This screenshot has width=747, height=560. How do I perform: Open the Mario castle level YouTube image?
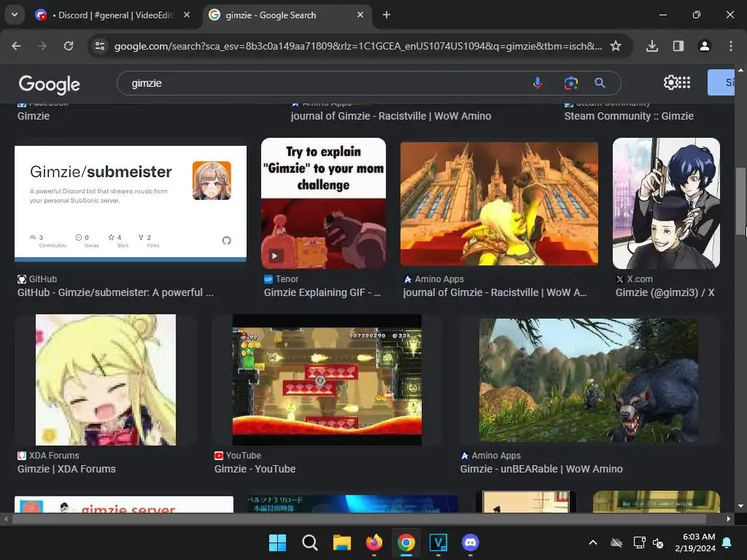coord(327,380)
